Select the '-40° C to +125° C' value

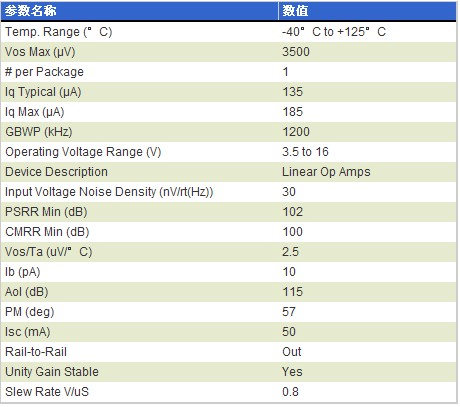[334, 32]
